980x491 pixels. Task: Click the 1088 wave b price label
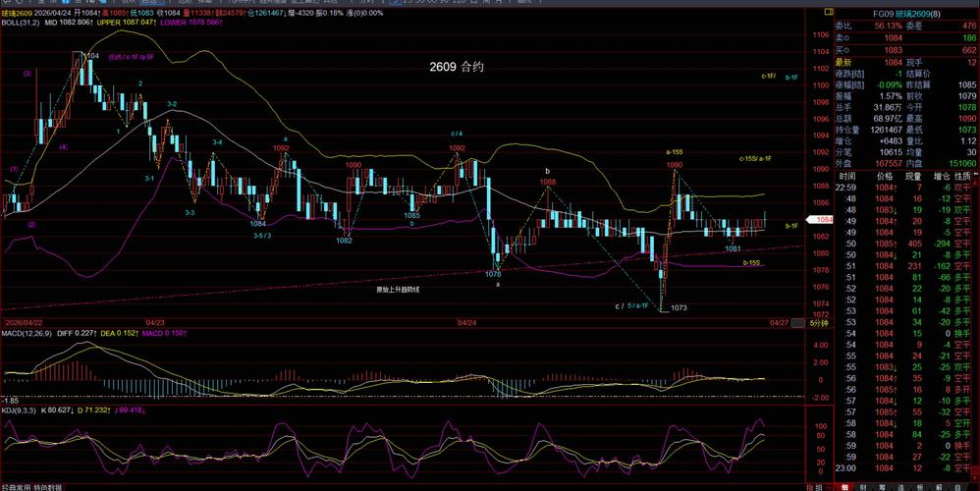click(x=548, y=182)
